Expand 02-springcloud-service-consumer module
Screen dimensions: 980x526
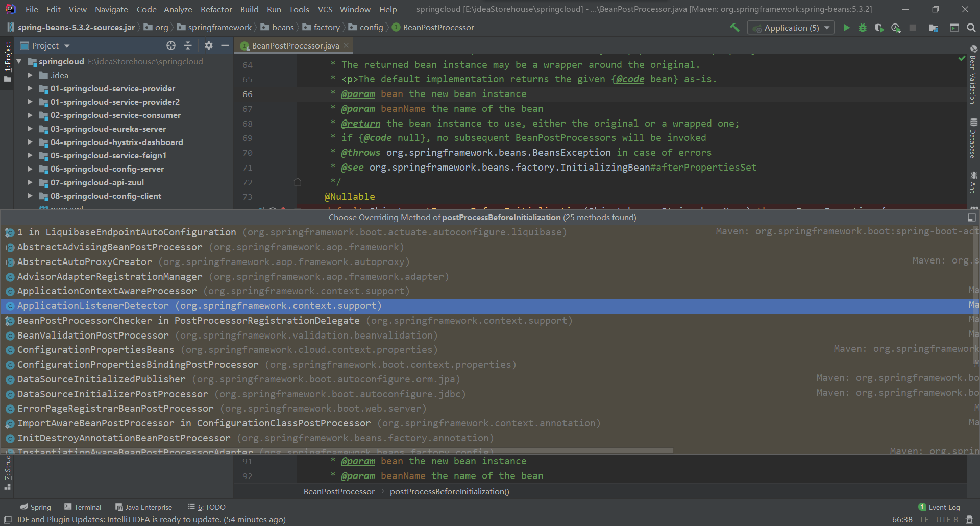tap(30, 115)
